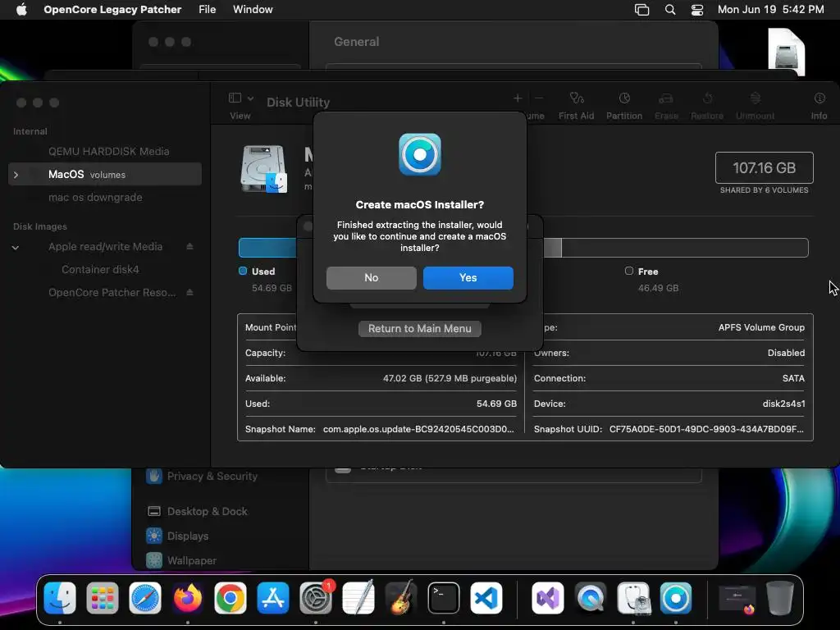Click the disk2s4s1 device value
Image resolution: width=840 pixels, height=630 pixels.
tap(783, 404)
